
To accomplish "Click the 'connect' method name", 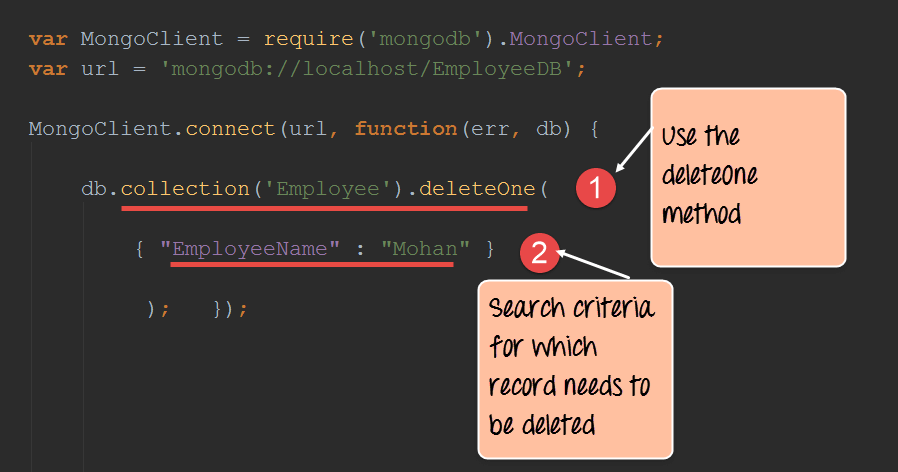I will click(231, 129).
